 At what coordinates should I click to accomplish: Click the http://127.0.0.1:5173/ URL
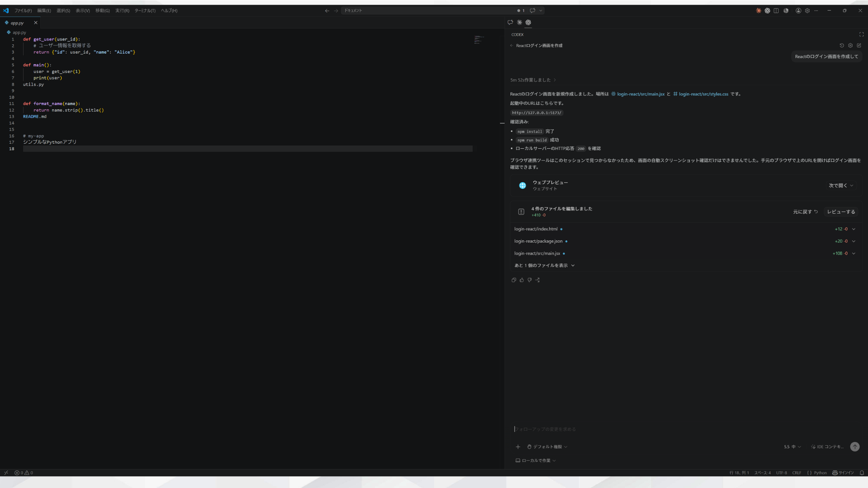coord(537,113)
